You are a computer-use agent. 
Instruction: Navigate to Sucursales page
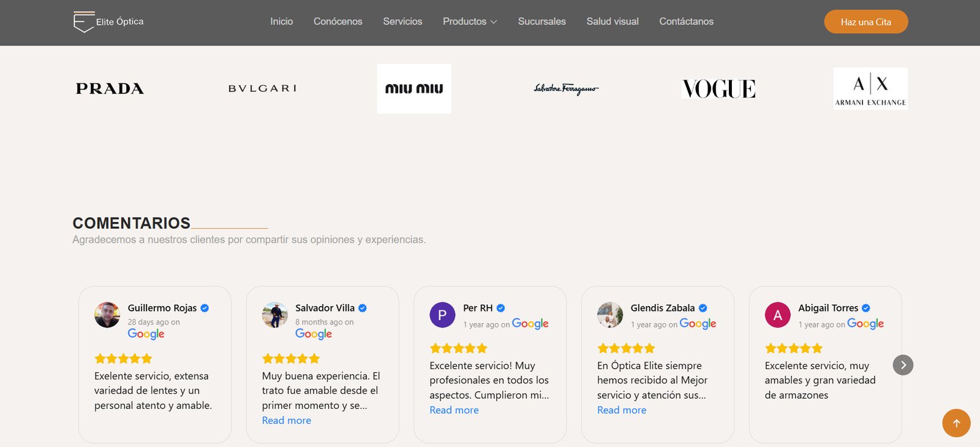(x=542, y=21)
